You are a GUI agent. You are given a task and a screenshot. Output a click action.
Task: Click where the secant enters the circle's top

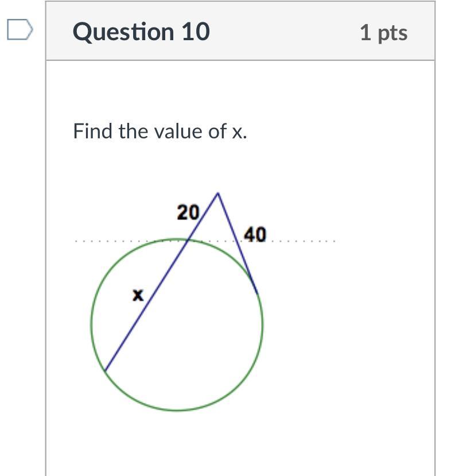188,240
